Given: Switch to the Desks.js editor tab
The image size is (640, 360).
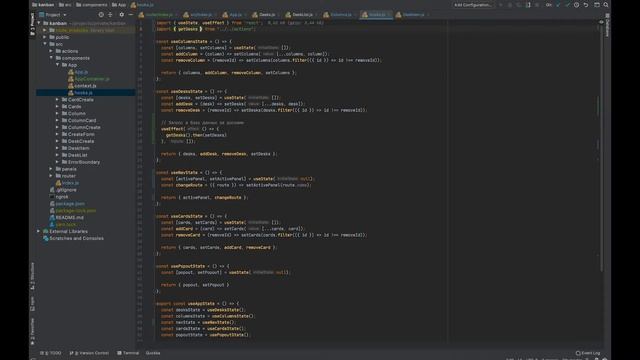Looking at the screenshot, I should [x=264, y=15].
